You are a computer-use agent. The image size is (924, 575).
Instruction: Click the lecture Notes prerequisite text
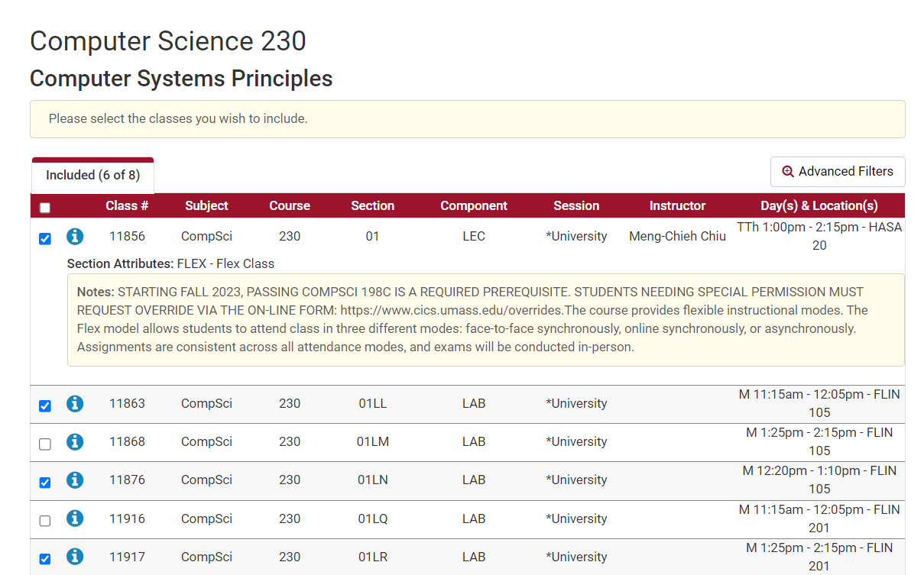[486, 320]
